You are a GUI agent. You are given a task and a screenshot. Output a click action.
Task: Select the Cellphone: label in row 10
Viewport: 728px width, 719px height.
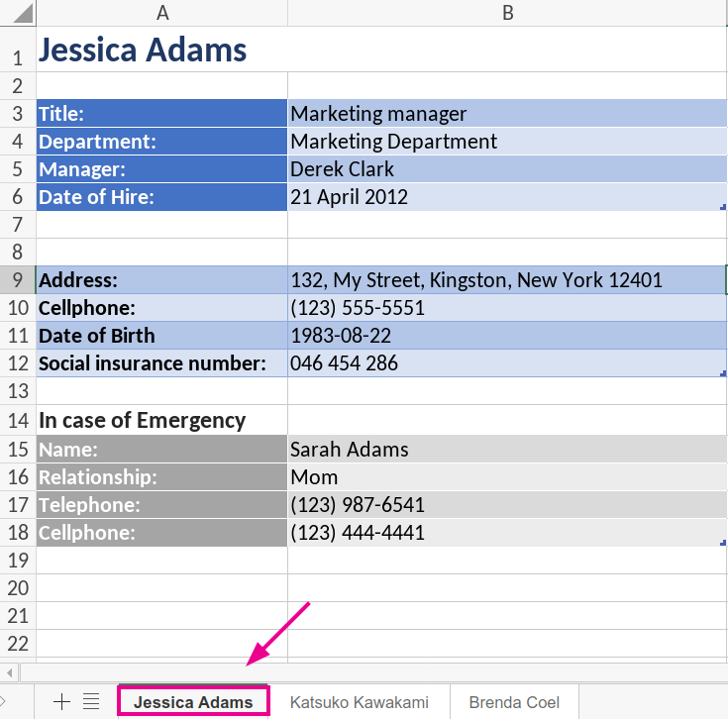162,308
